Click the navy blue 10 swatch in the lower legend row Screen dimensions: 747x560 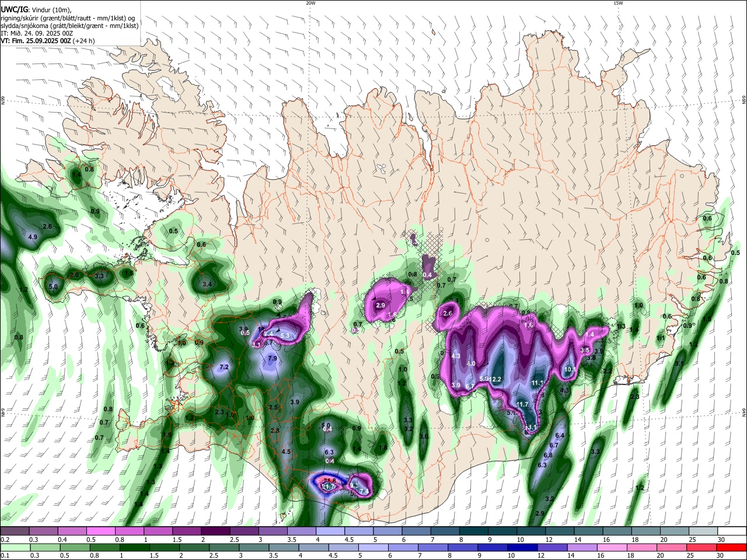point(523,547)
